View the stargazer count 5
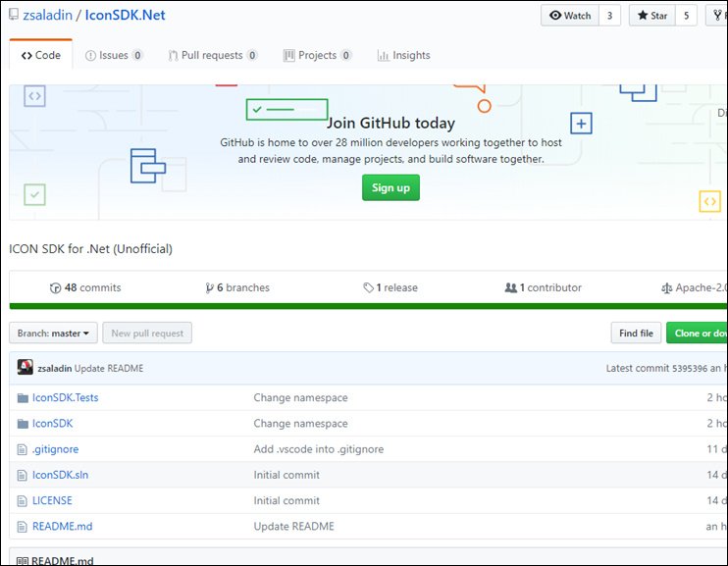 [x=686, y=16]
